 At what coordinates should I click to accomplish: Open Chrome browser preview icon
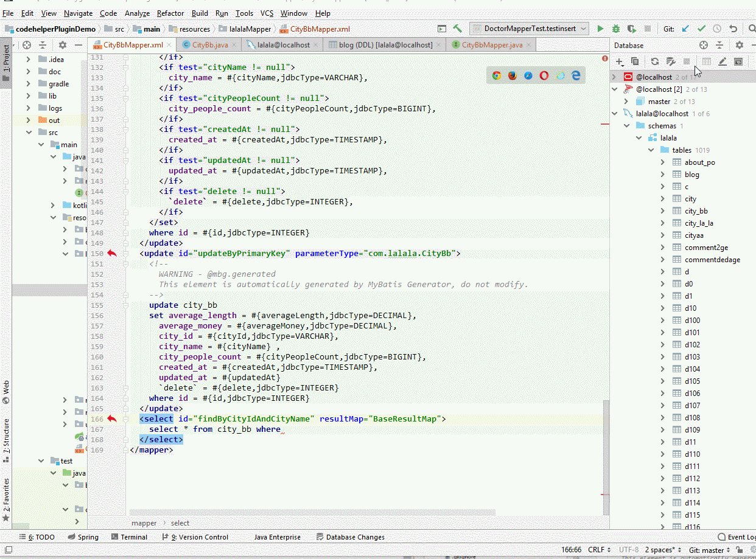tap(497, 75)
